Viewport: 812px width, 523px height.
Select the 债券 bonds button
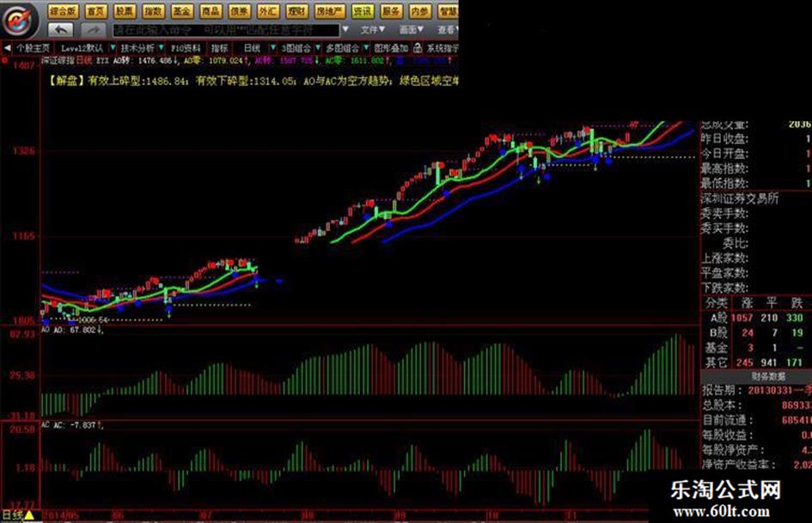pos(239,11)
